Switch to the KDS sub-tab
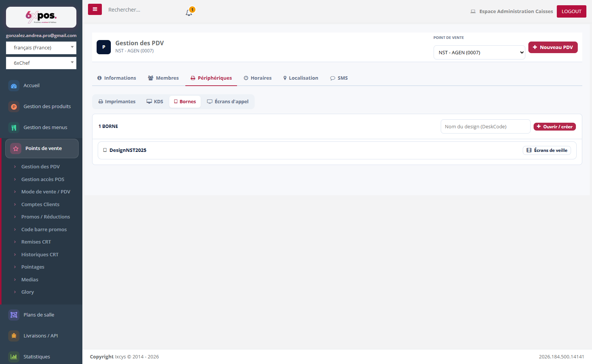This screenshot has height=364, width=592. (x=155, y=102)
